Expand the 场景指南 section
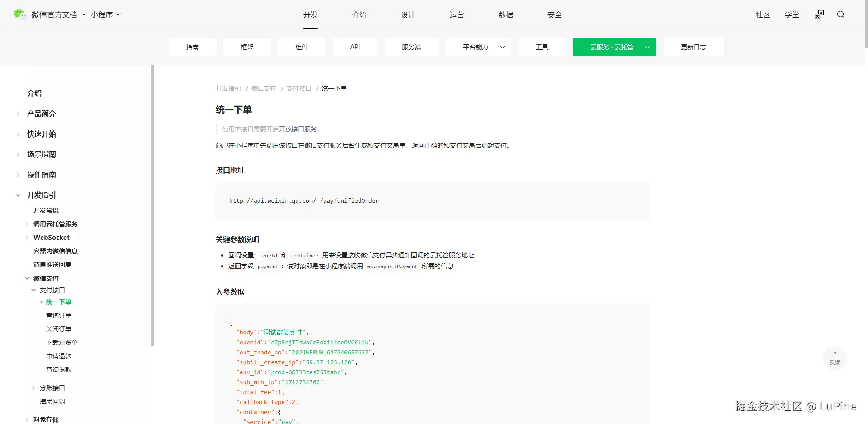 coord(18,154)
